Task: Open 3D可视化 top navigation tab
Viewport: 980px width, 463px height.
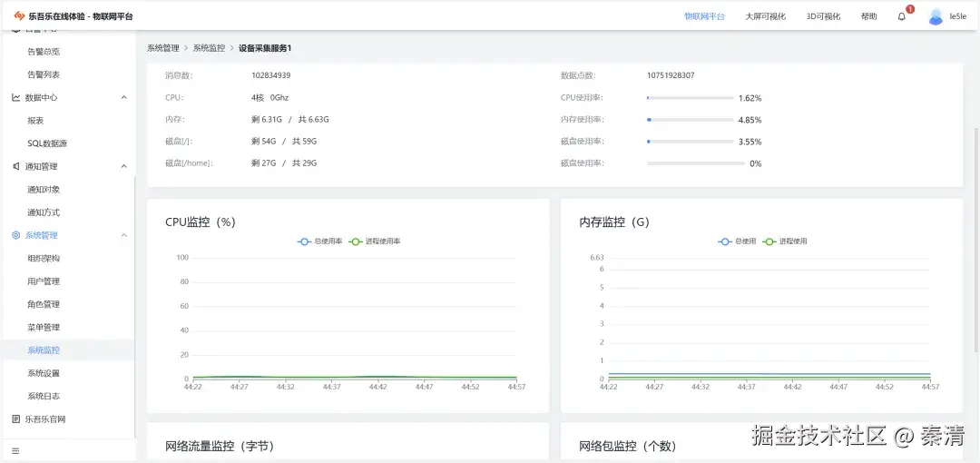Action: [823, 17]
